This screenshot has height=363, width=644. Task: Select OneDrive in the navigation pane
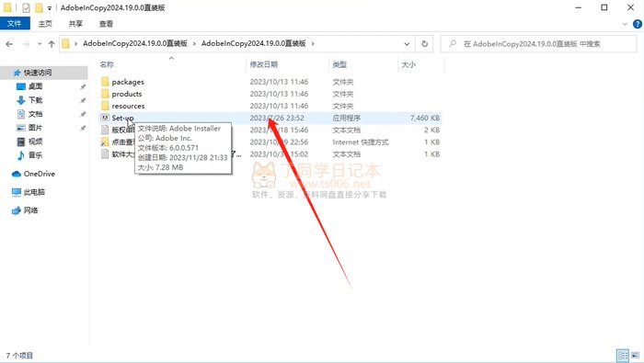[x=39, y=174]
